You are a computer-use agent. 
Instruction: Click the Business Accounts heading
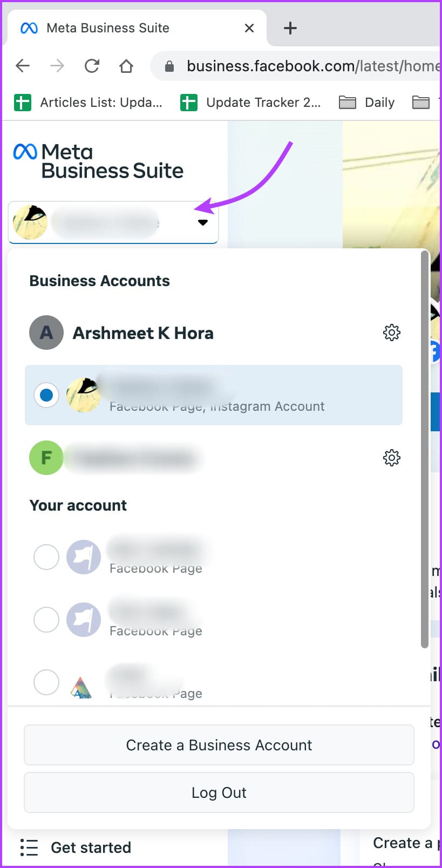pos(100,281)
